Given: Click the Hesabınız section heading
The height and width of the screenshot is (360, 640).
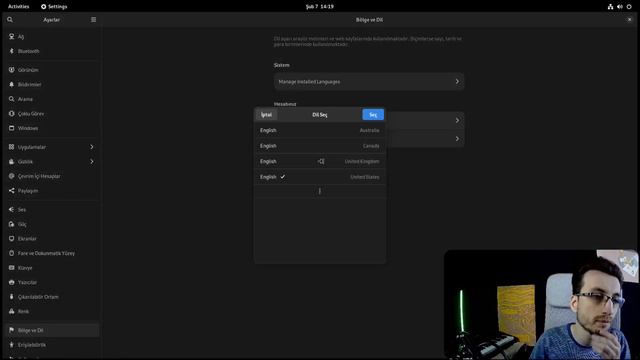Looking at the screenshot, I should click(x=285, y=104).
